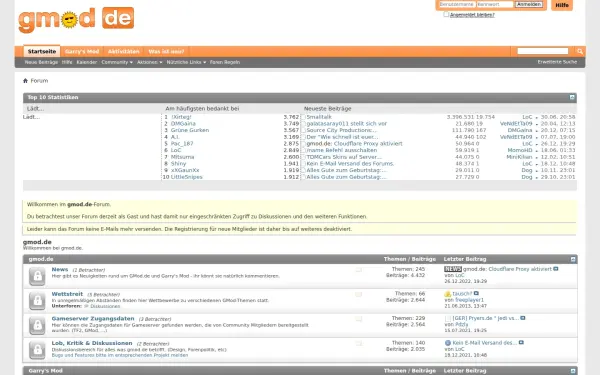
Task: Open the Gameserver Zugangsdaten forum link
Action: (93, 318)
